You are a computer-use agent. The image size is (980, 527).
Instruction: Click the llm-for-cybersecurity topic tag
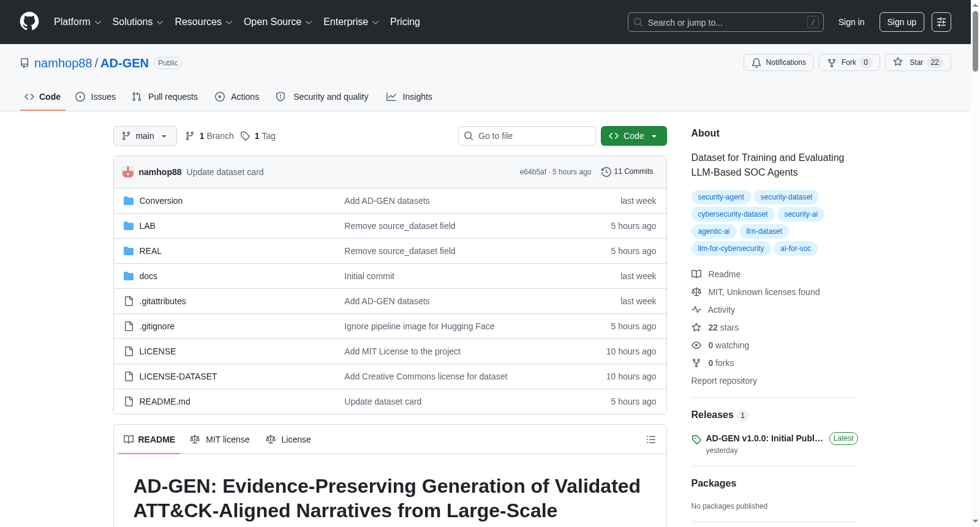pos(731,249)
